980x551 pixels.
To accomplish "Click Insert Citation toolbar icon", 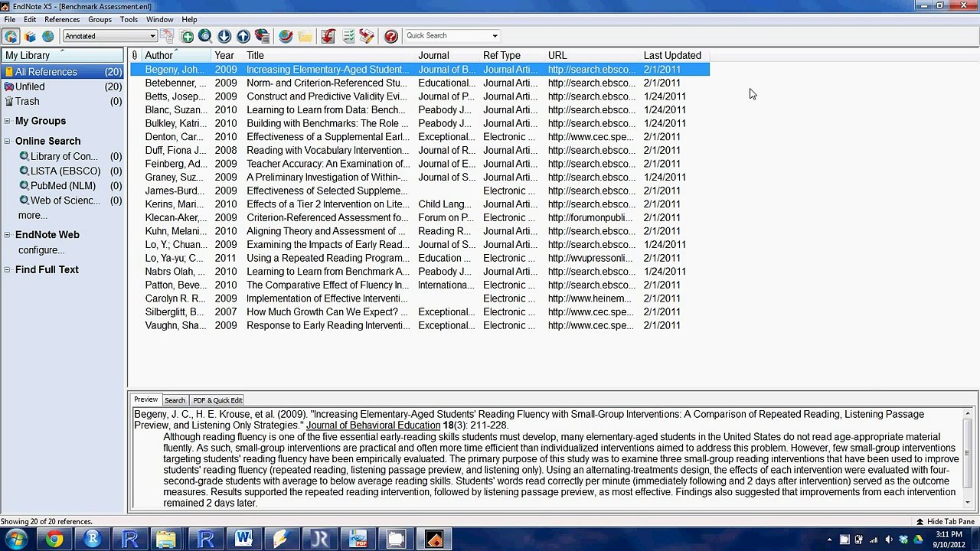I will pyautogui.click(x=328, y=36).
